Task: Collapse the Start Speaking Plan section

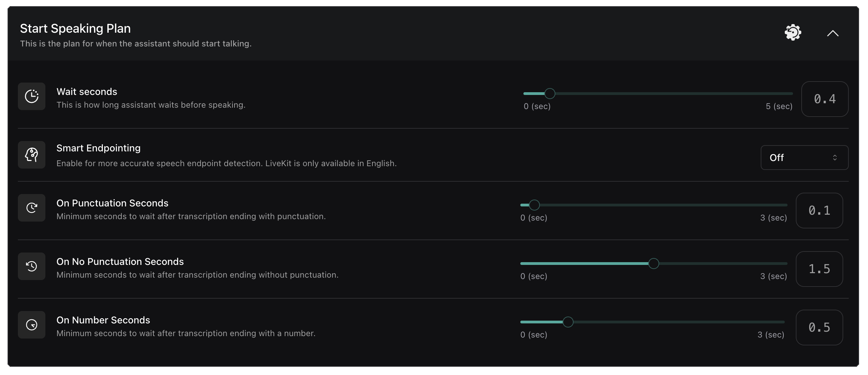Action: tap(833, 33)
